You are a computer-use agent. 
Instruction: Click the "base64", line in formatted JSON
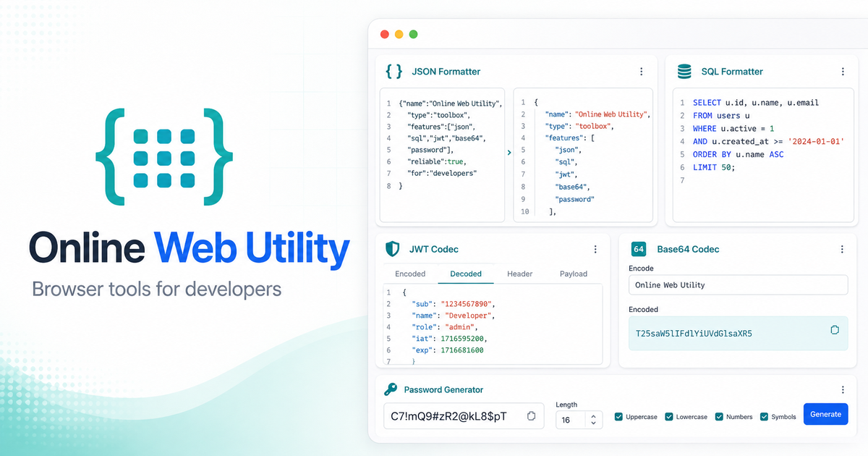pyautogui.click(x=571, y=187)
